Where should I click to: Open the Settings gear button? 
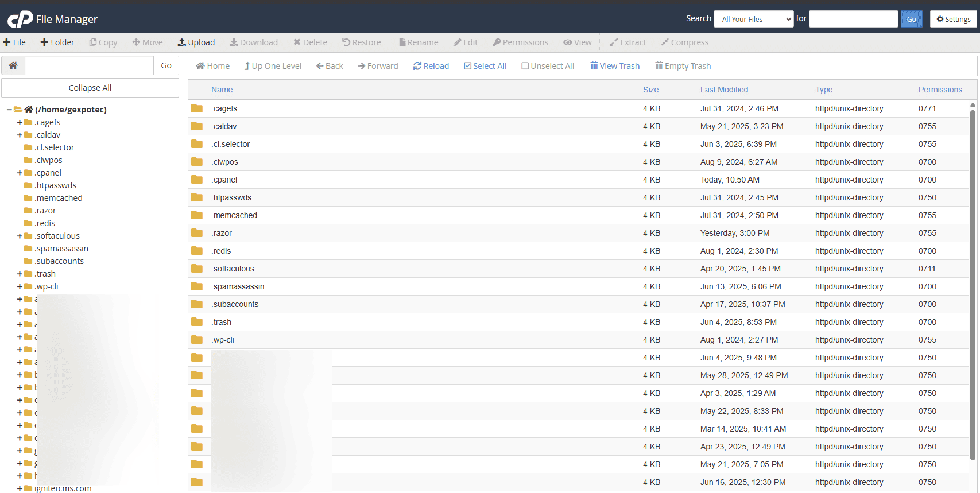[x=953, y=19]
